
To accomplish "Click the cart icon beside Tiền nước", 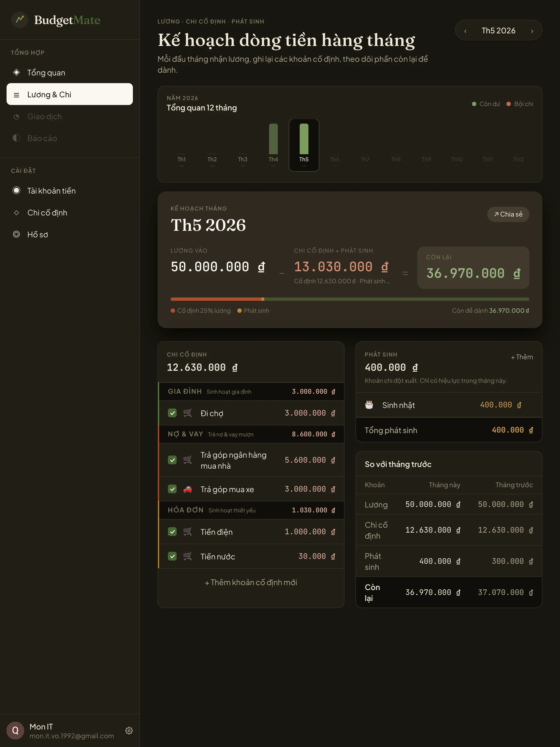I will click(x=188, y=556).
